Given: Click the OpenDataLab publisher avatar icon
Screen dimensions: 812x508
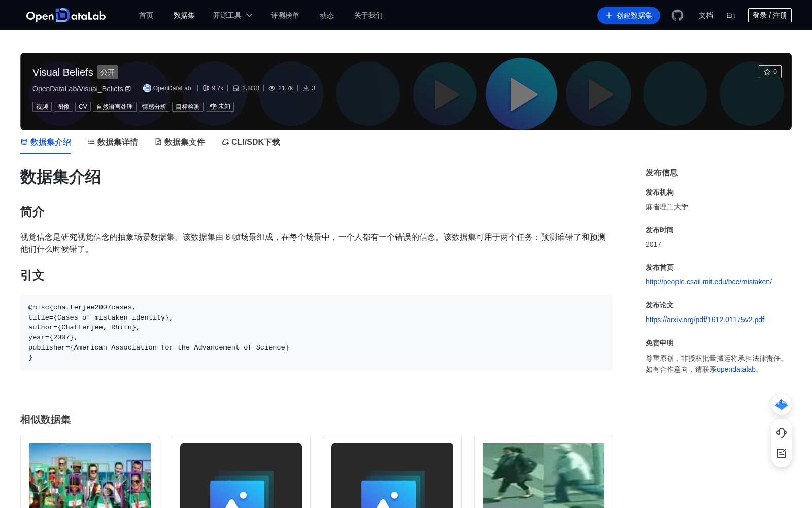Looking at the screenshot, I should 147,88.
